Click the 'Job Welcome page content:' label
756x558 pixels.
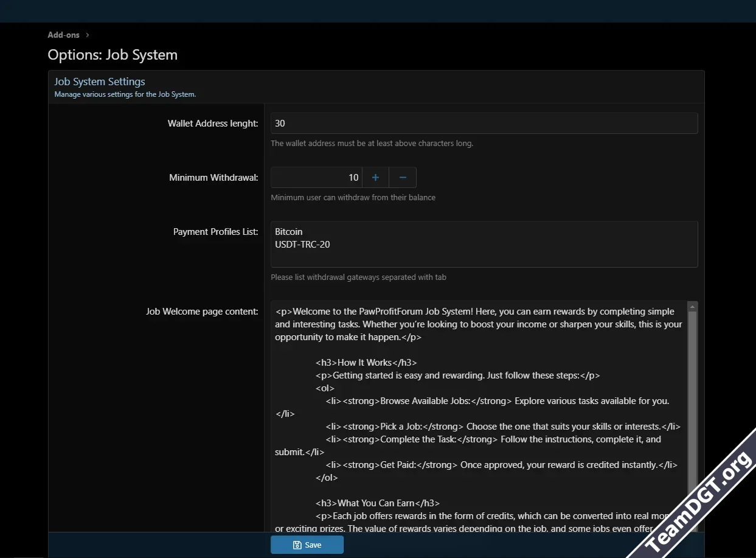[x=202, y=312]
